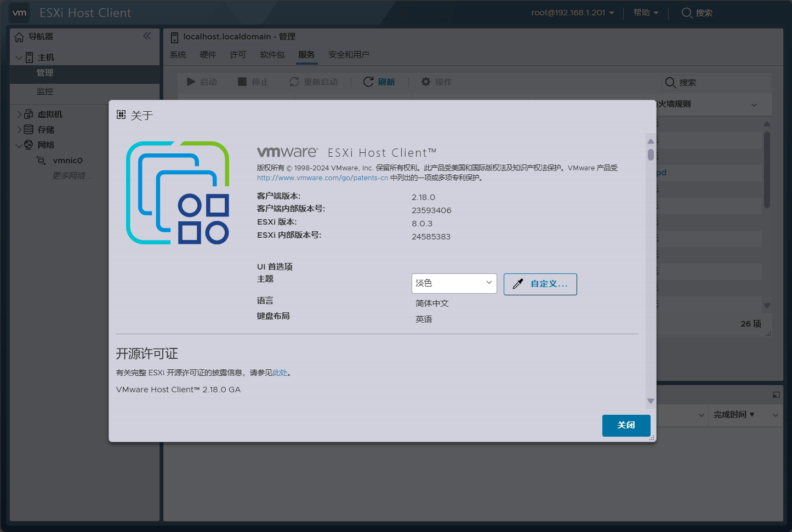Open 更多网络 in the navigator
The image size is (792, 532).
[72, 176]
